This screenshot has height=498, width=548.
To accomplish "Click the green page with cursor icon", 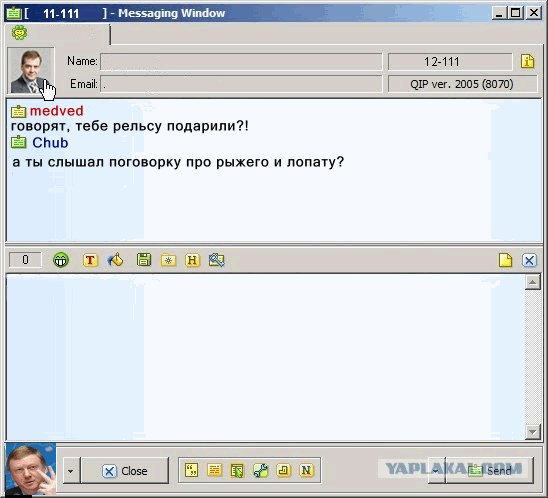I will click(237, 470).
